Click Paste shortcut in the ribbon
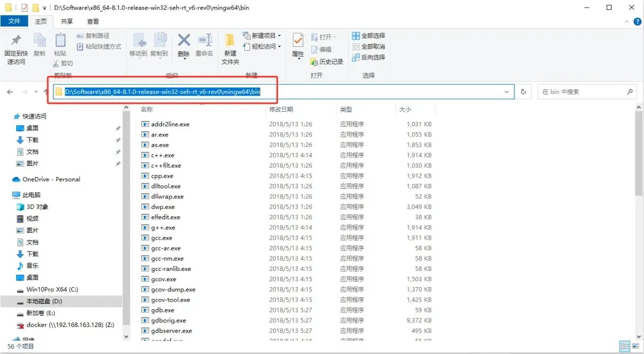Screen dimensions: 644x354 pyautogui.click(x=98, y=47)
